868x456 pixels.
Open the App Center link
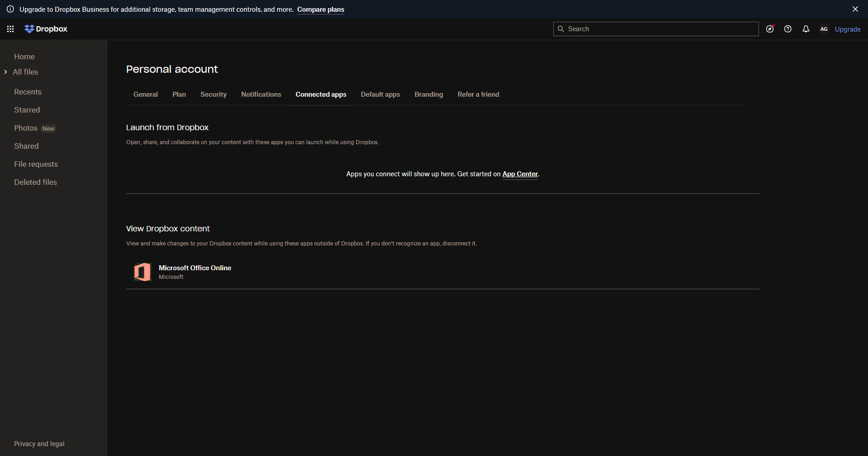[x=520, y=174]
